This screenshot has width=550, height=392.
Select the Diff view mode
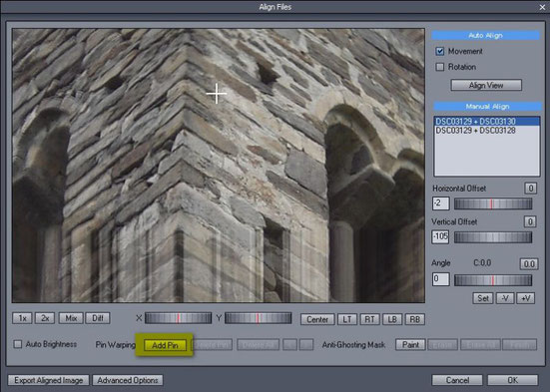[98, 318]
